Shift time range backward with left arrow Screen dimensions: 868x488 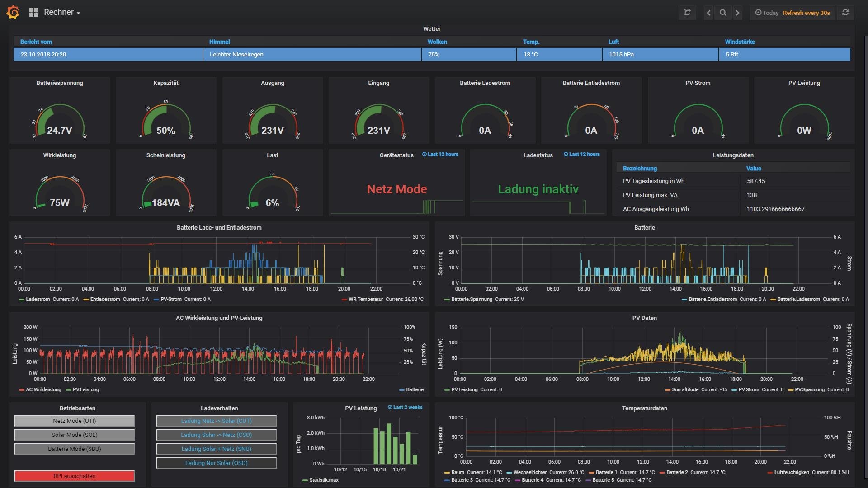708,13
